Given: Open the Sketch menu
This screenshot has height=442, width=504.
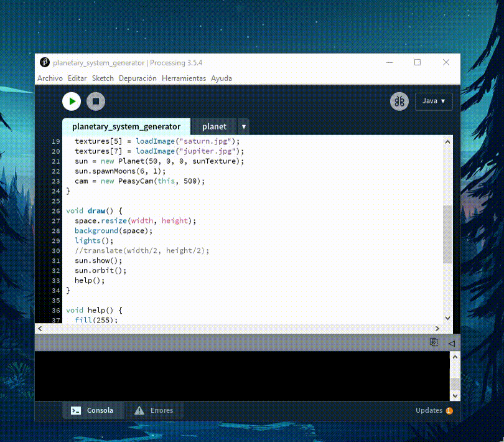Looking at the screenshot, I should pyautogui.click(x=103, y=78).
